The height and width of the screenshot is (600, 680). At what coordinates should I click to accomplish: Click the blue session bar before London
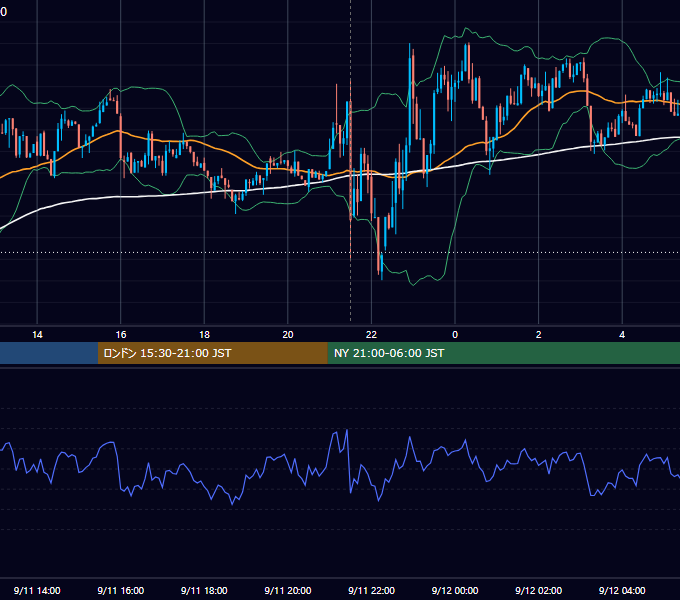[49, 353]
